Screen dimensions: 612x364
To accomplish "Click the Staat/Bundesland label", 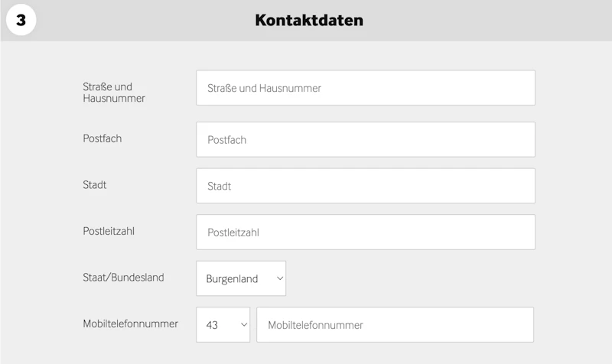I will coord(123,278).
